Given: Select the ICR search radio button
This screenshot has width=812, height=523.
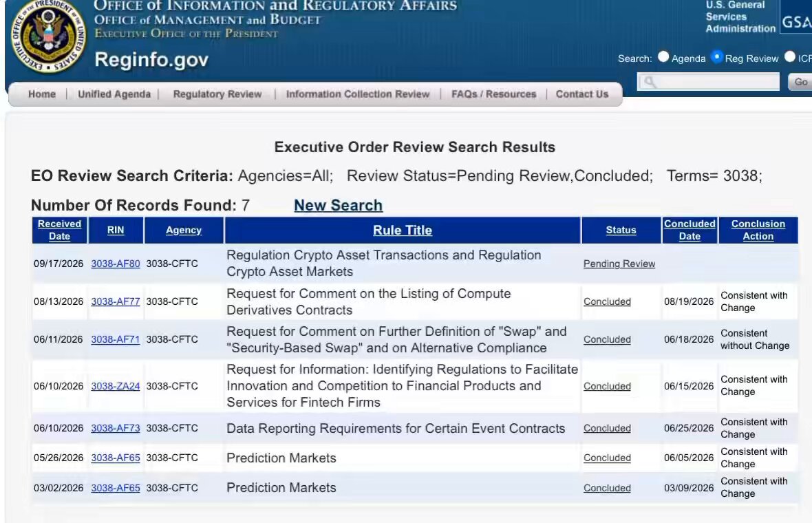Looking at the screenshot, I should [x=790, y=57].
